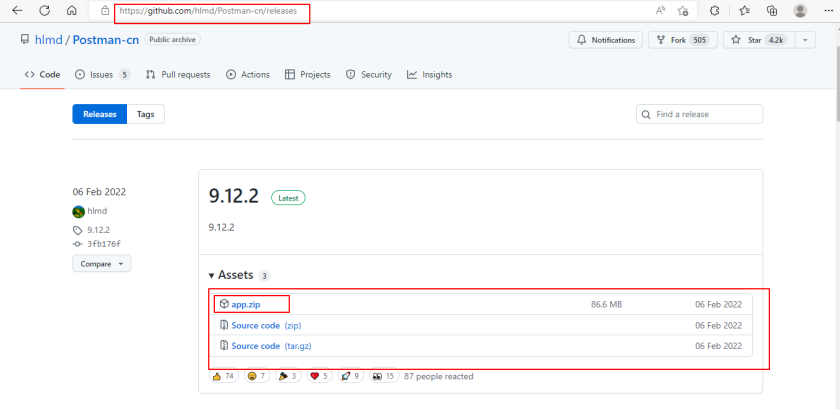This screenshot has height=409, width=840.
Task: Open the browser profile avatar
Action: tap(800, 10)
